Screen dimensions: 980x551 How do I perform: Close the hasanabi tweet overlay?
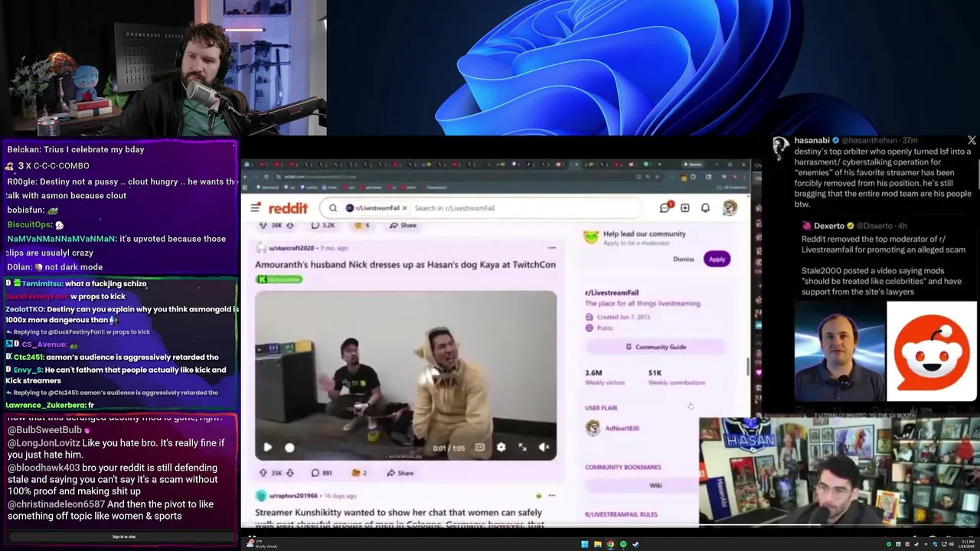pos(972,141)
